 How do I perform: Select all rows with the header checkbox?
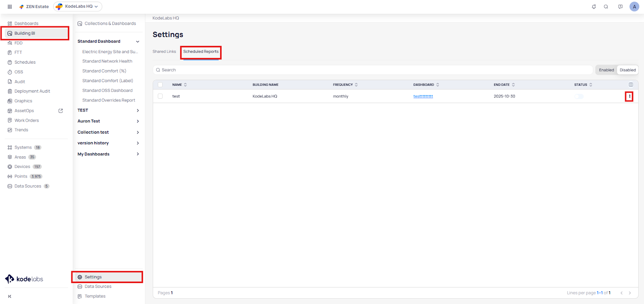click(x=160, y=85)
